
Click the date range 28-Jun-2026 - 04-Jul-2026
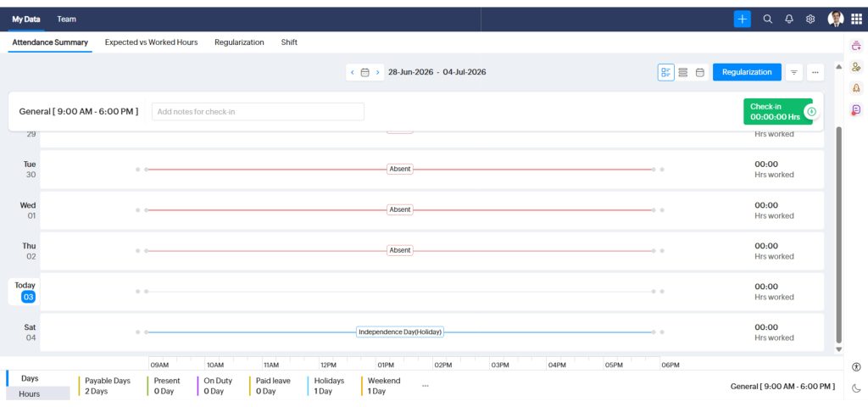(x=437, y=72)
